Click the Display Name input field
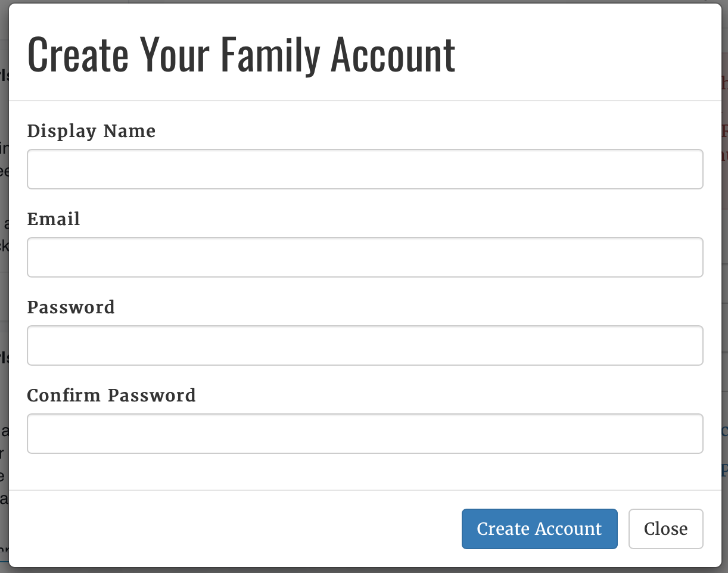728x573 pixels. coord(365,169)
